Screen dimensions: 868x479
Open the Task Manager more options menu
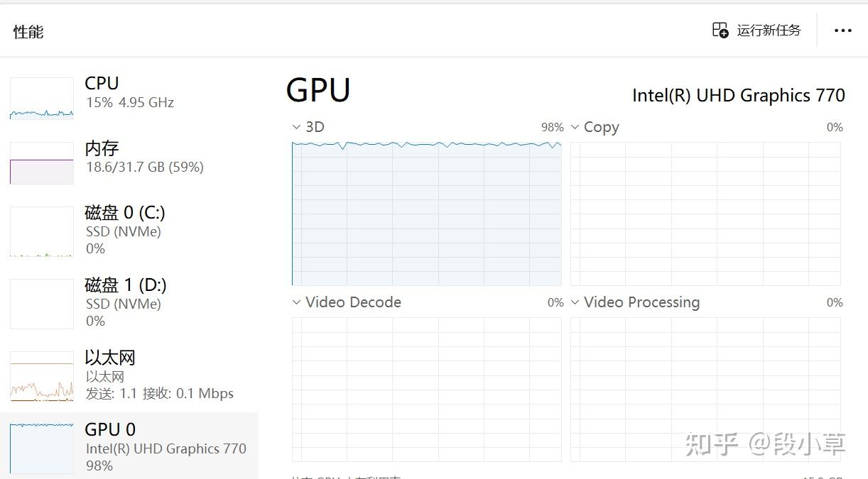(x=842, y=30)
